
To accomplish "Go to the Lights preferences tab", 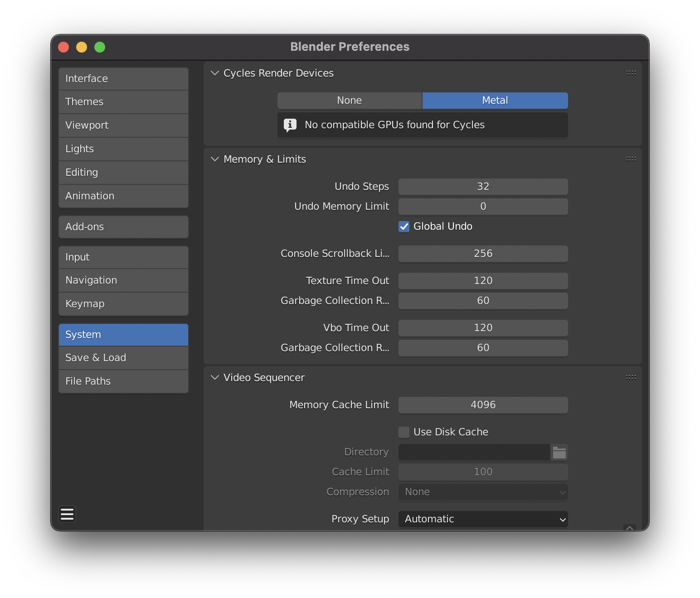I will 123,149.
